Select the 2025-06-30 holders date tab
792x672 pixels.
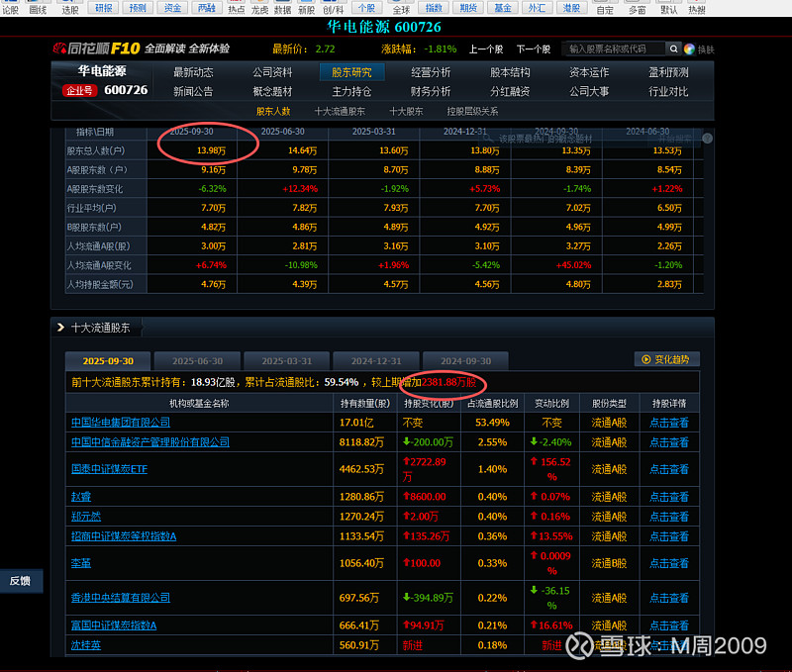pos(197,361)
